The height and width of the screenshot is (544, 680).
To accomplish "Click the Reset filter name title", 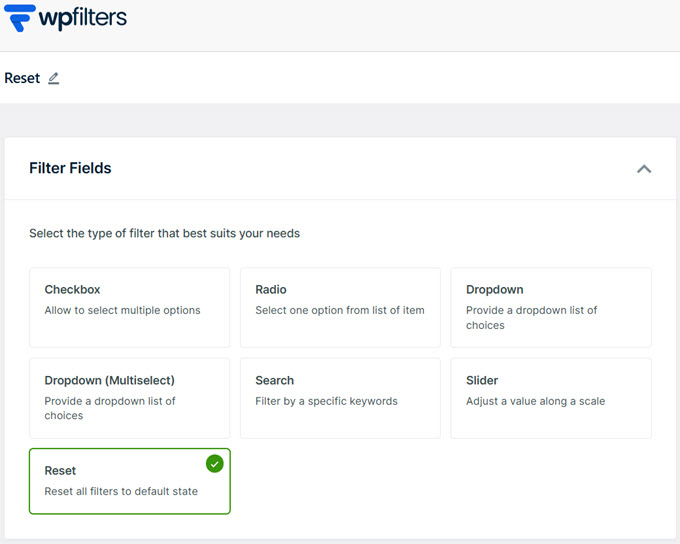I will click(x=22, y=78).
